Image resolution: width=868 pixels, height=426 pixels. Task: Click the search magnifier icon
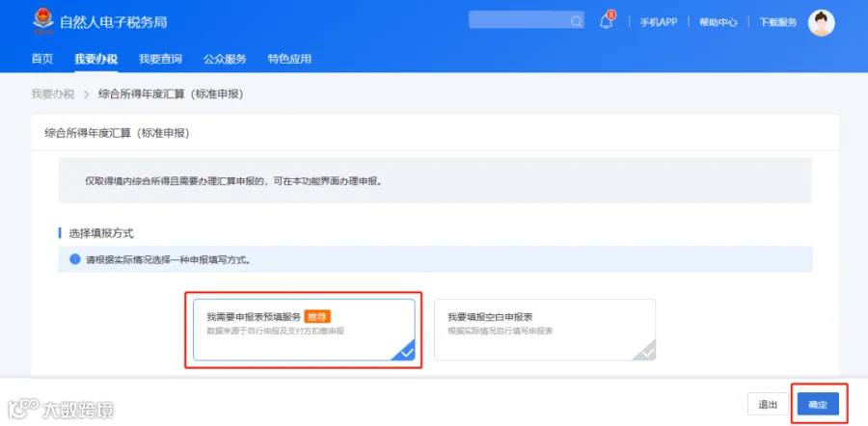(x=576, y=21)
